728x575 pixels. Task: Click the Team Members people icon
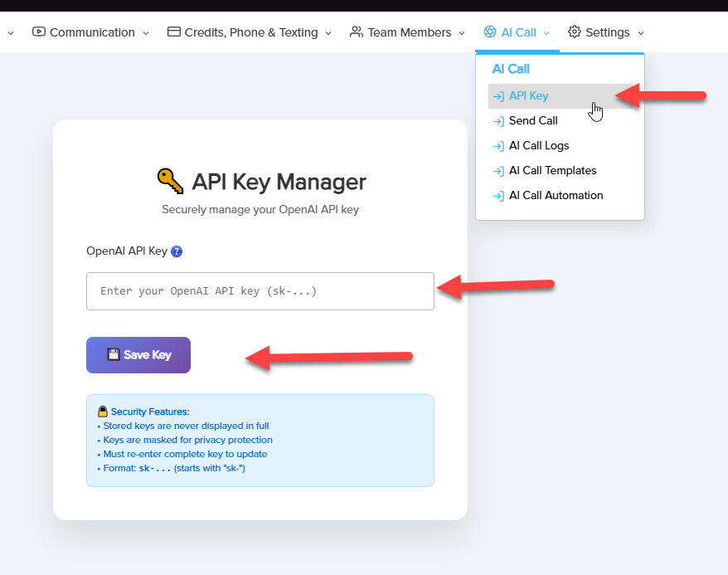(357, 32)
